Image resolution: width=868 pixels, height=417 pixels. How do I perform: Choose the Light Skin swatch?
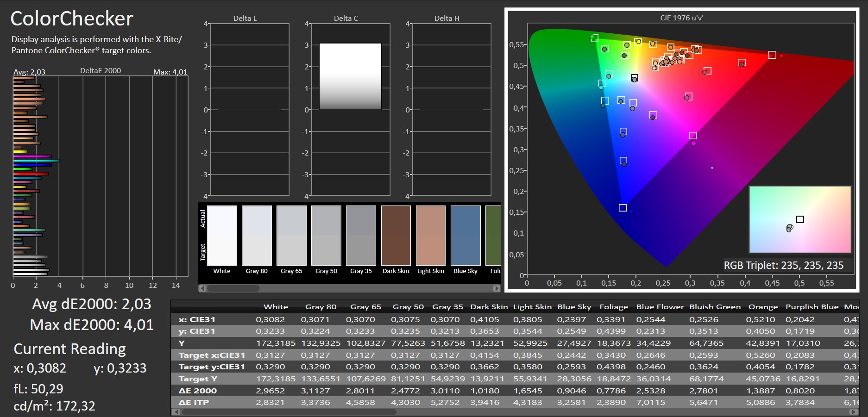pos(431,236)
